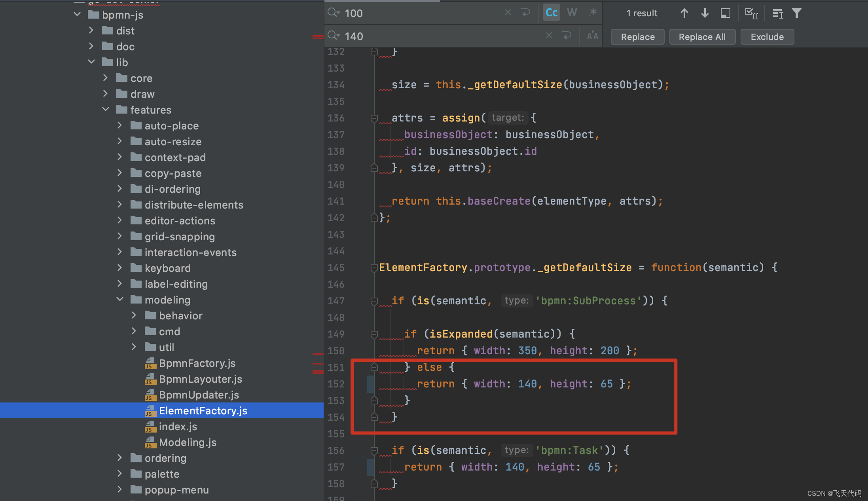Collapse the bpmn-js folder
The height and width of the screenshot is (501, 868).
click(77, 15)
